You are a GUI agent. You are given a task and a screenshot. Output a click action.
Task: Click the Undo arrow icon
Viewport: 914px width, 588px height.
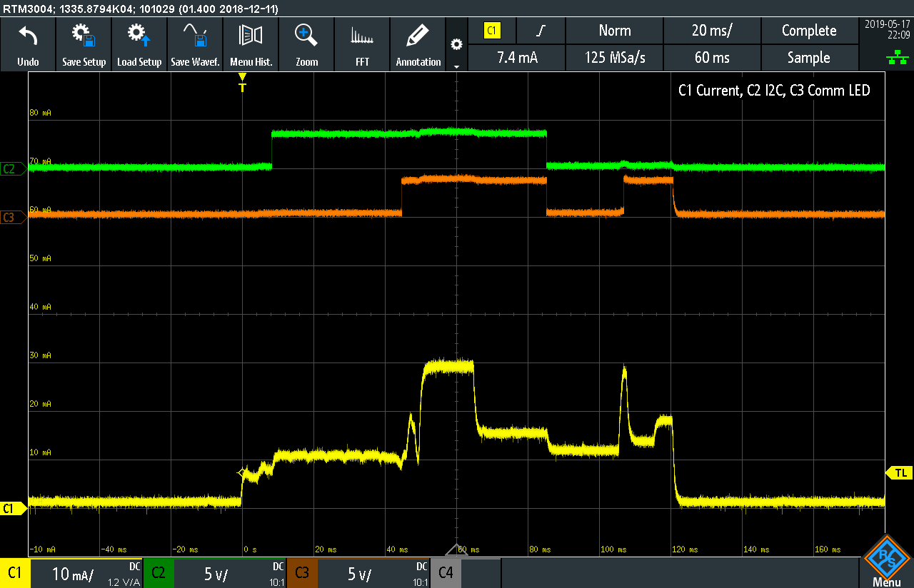(x=28, y=36)
